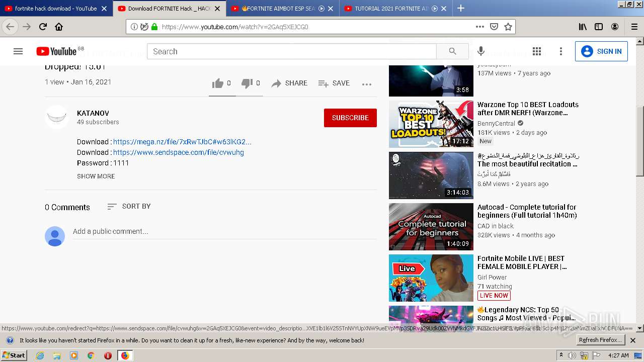Open page actions three-dot menu in address bar

coord(480,27)
